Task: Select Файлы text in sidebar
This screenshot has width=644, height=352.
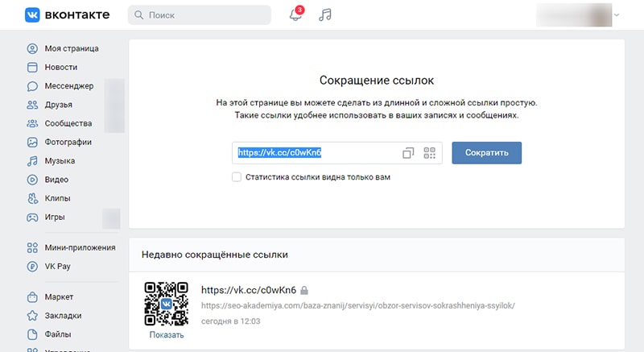Action: click(58, 334)
